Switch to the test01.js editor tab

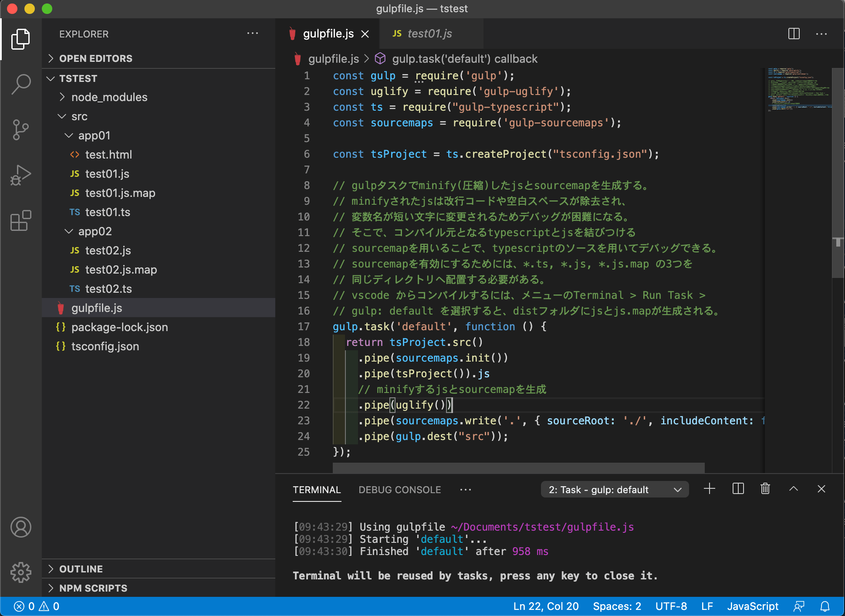(x=429, y=34)
